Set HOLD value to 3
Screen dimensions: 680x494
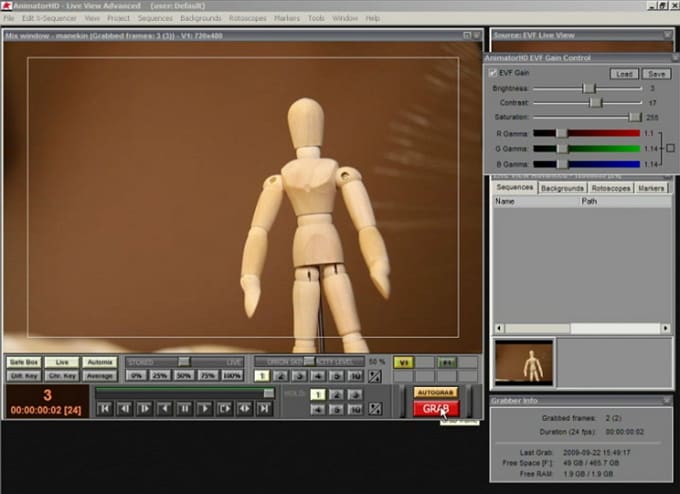click(x=355, y=395)
